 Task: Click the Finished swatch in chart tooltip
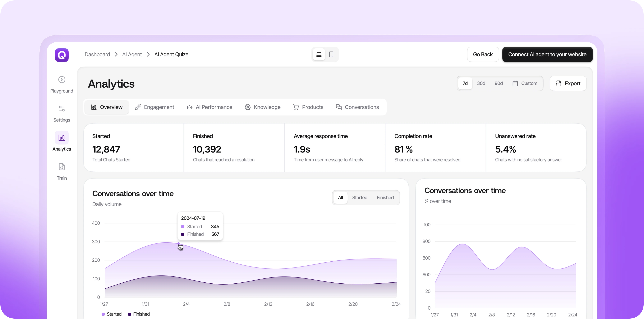click(183, 234)
